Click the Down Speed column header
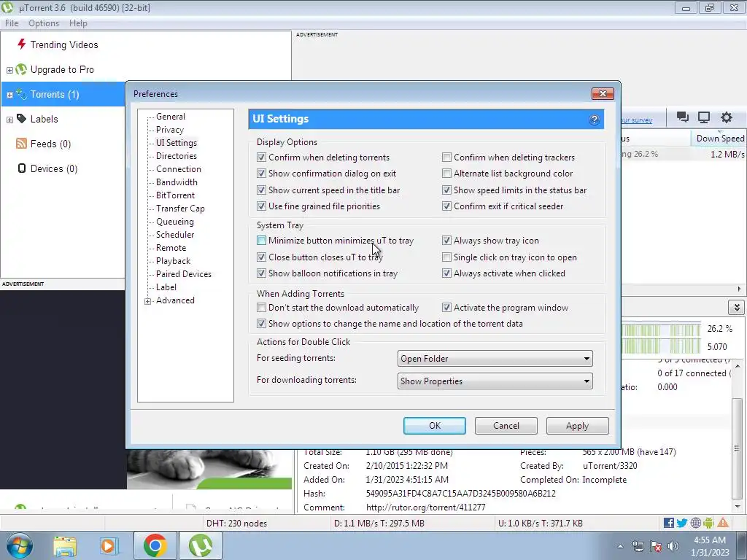747x560 pixels. (719, 138)
